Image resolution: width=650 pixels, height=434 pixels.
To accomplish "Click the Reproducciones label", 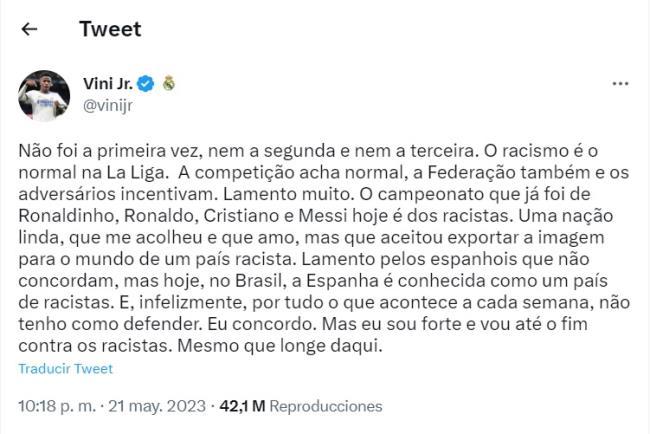I will tap(326, 406).
